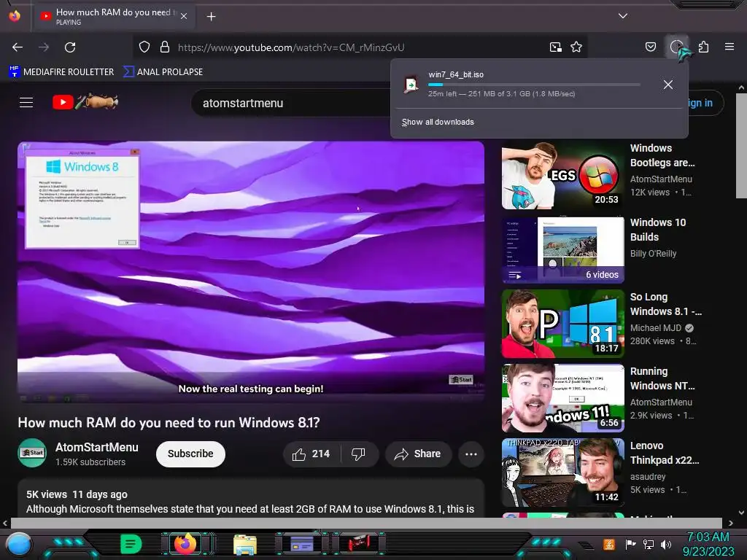Open the new tab with plus button
Screen dimensions: 747x560
coord(211,17)
